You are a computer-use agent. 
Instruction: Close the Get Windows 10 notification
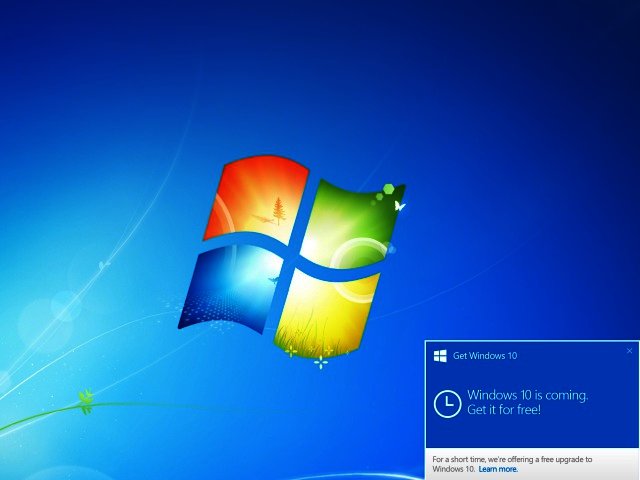click(629, 351)
